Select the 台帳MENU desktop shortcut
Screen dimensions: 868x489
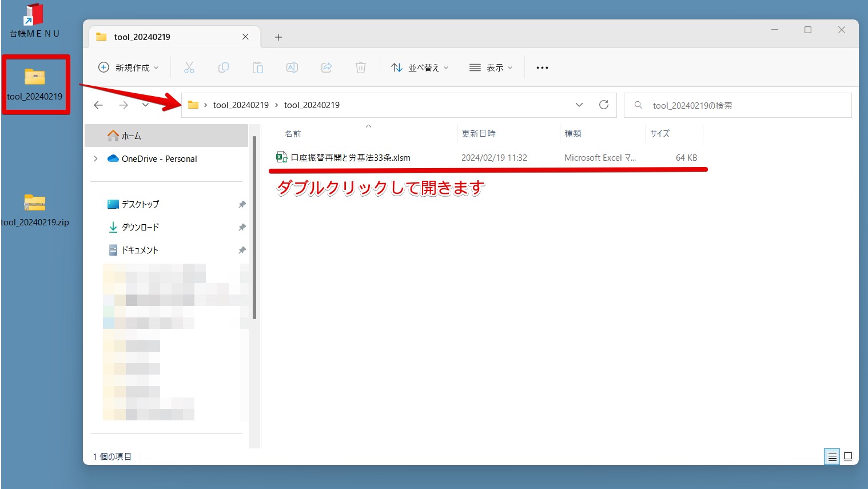35,21
